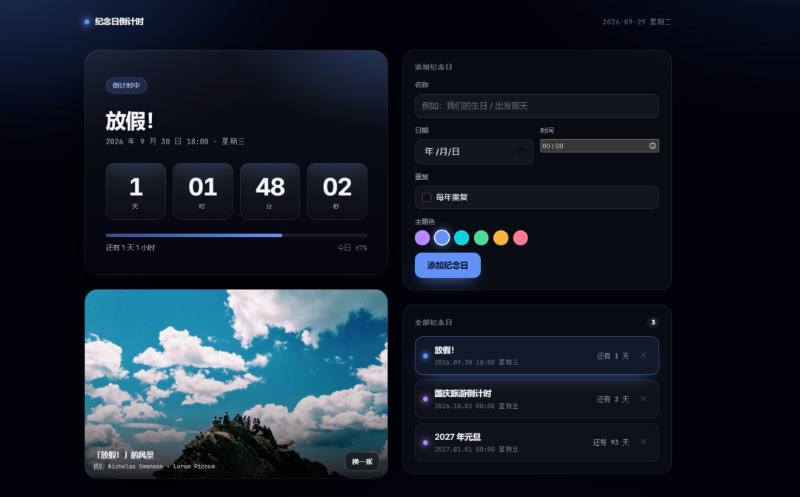Choose the cyan theme color swatch
The image size is (800, 497).
462,238
